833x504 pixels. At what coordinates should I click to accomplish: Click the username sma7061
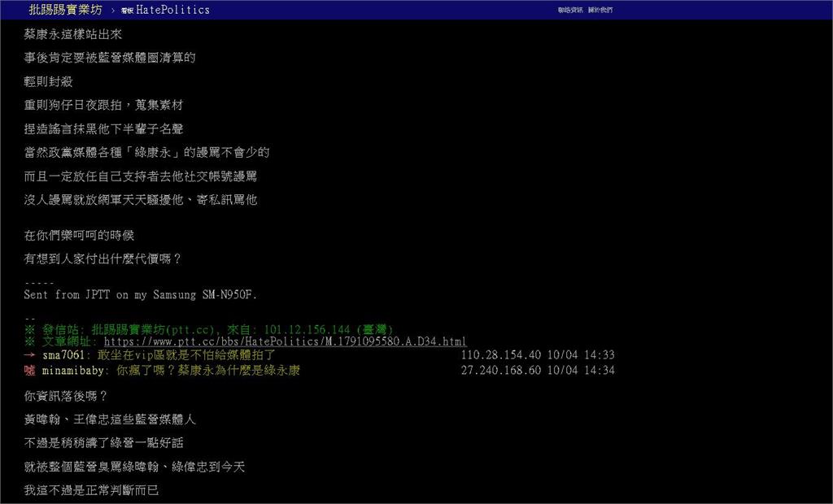[x=63, y=354]
